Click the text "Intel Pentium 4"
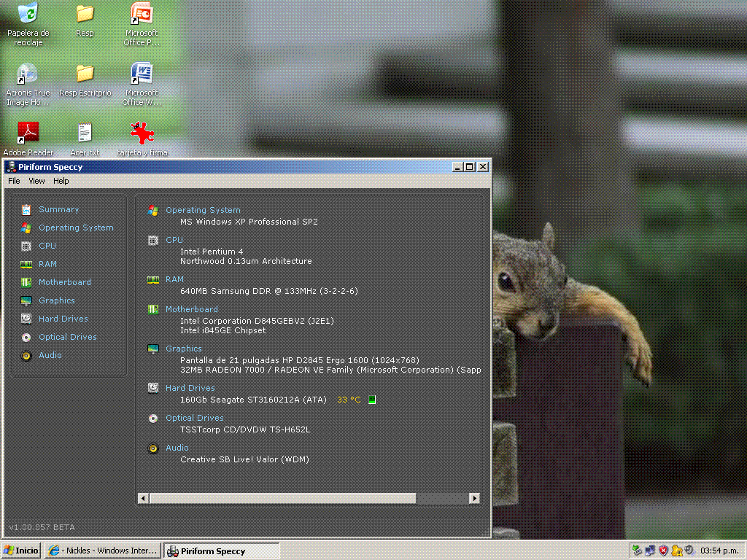Viewport: 747px width, 560px height. [x=212, y=252]
